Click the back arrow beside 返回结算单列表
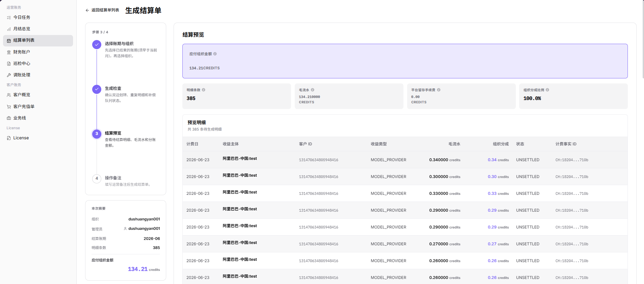644x284 pixels. pos(87,10)
